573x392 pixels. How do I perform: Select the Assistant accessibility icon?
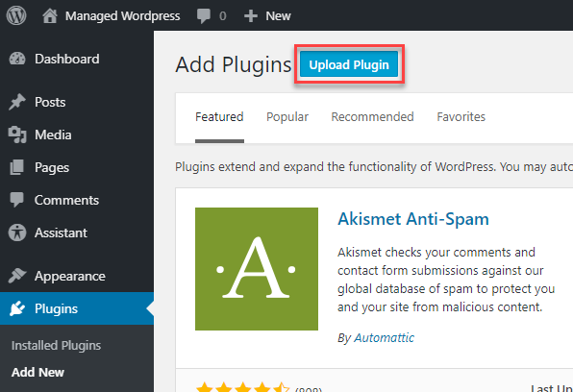[x=17, y=233]
